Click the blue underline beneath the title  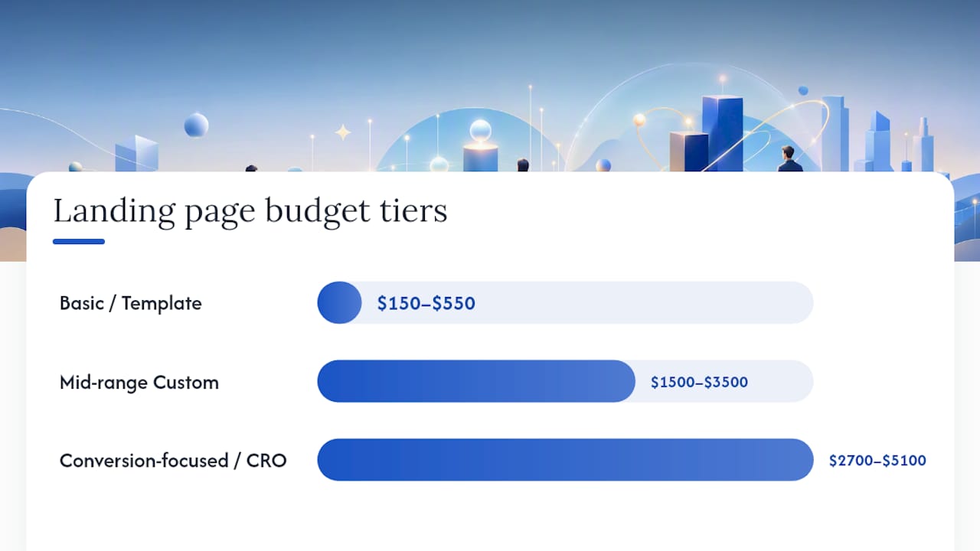coord(79,242)
